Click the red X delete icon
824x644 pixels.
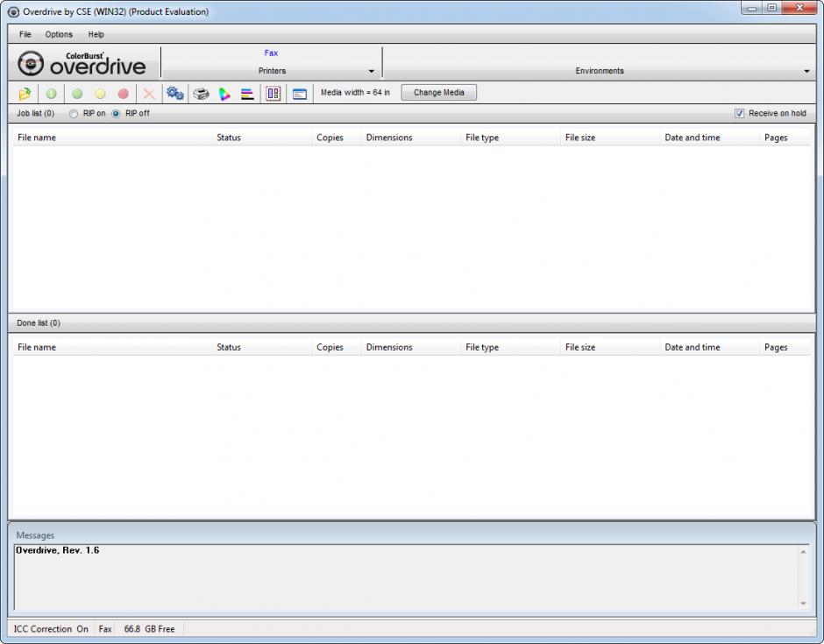pyautogui.click(x=149, y=94)
